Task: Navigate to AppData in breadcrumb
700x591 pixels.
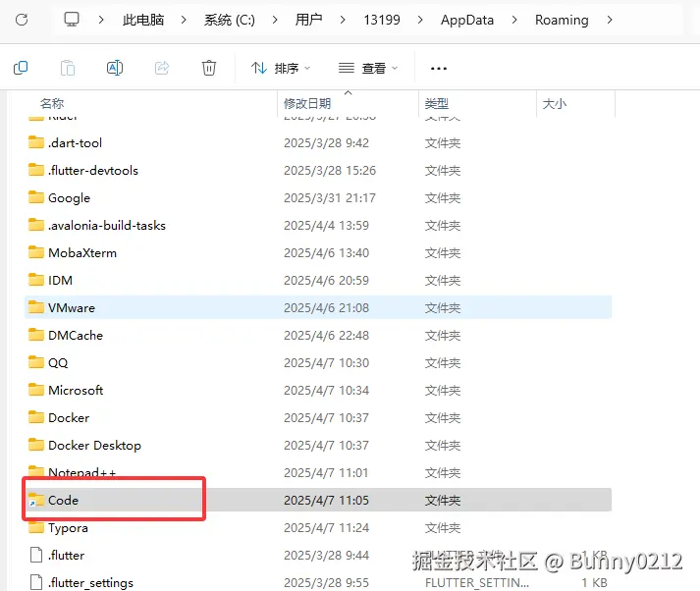Action: point(467,20)
